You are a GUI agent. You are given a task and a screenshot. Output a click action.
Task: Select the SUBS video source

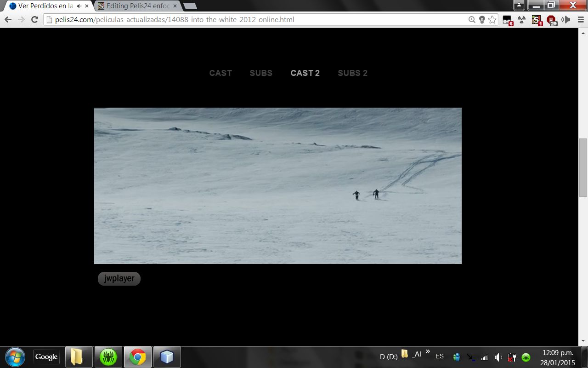point(261,73)
